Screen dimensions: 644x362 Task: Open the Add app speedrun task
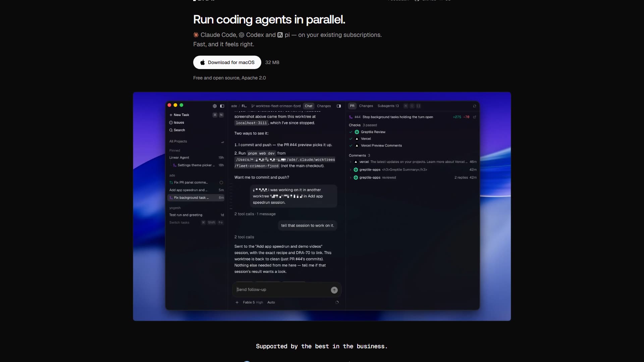[x=196, y=190]
